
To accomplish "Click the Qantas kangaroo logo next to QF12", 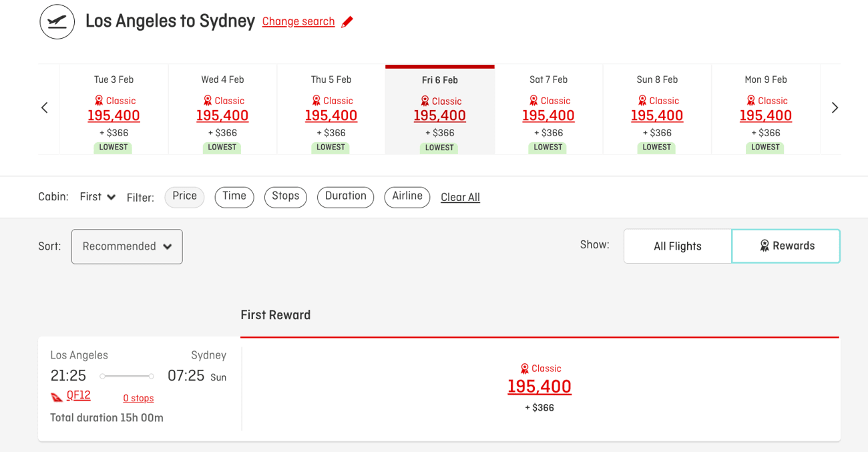I will click(57, 397).
